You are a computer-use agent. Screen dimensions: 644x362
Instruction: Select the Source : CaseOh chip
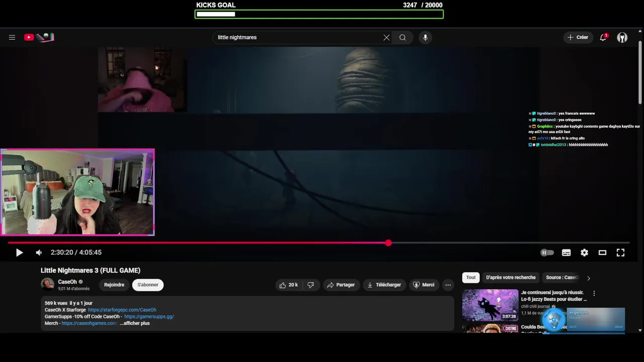[562, 278]
